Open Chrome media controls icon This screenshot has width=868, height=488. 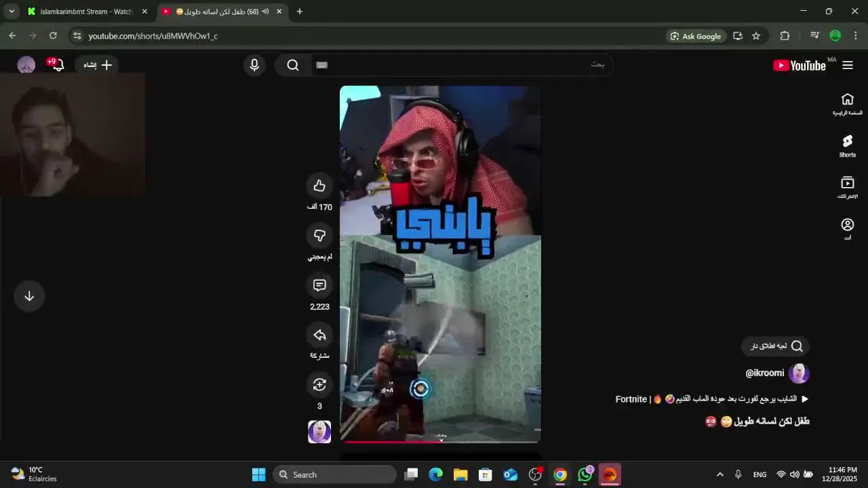coord(815,36)
